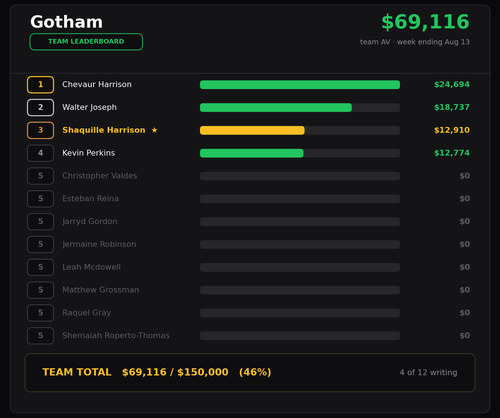Click Chevaur Harrison's green progress bar
The height and width of the screenshot is (418, 500).
[300, 85]
